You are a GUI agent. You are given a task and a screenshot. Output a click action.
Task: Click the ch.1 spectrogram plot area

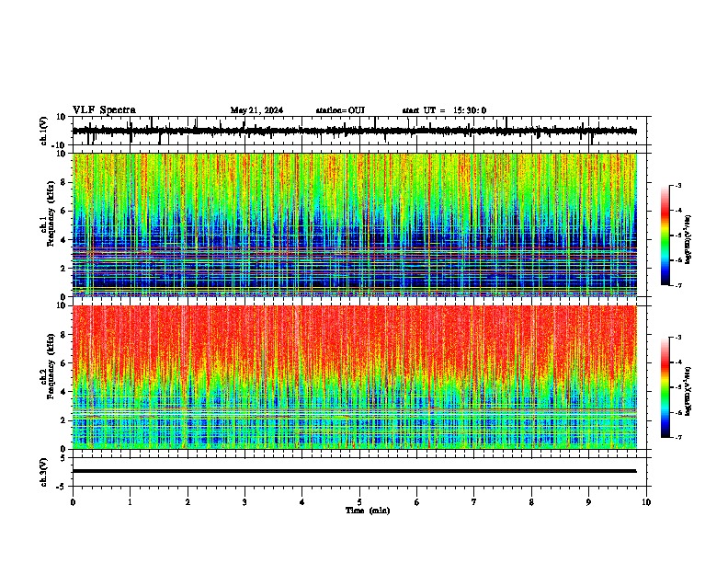click(x=355, y=224)
